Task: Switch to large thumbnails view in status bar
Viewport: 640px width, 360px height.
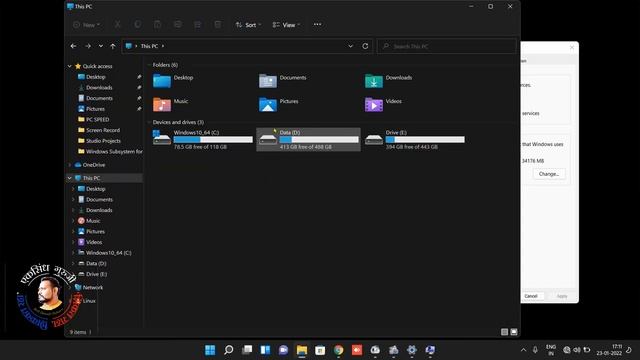Action: click(x=514, y=332)
